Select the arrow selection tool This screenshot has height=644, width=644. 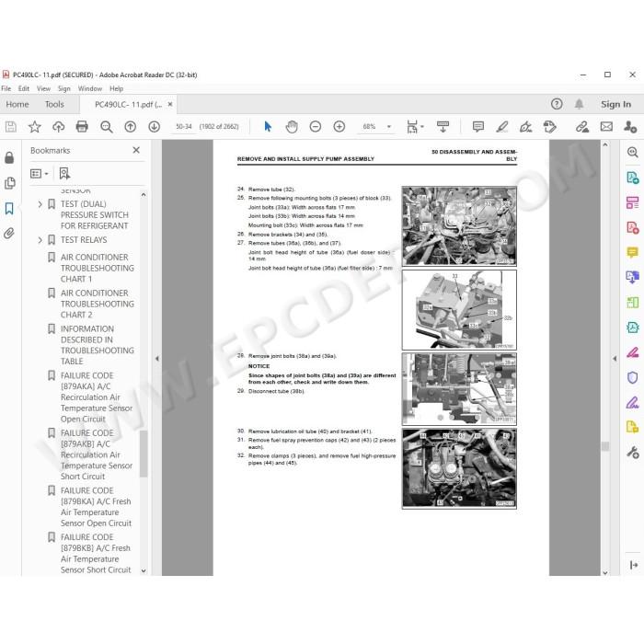pos(268,127)
